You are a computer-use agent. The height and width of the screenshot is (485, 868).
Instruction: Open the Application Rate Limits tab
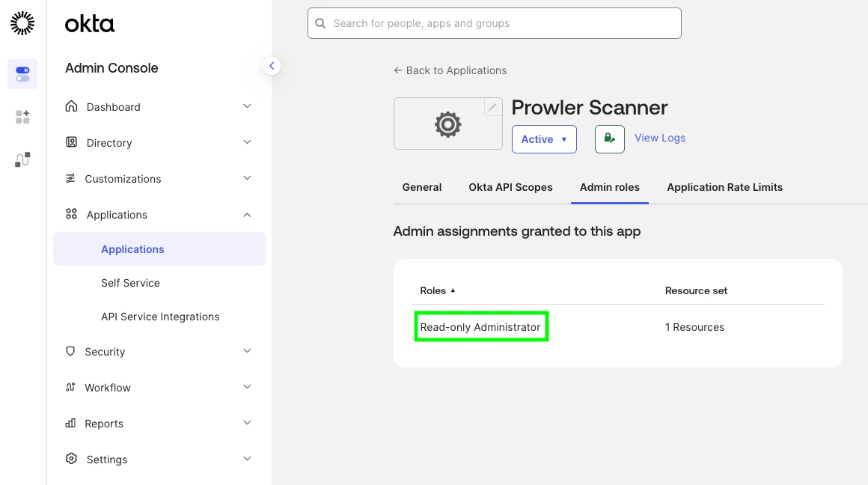[x=724, y=187]
